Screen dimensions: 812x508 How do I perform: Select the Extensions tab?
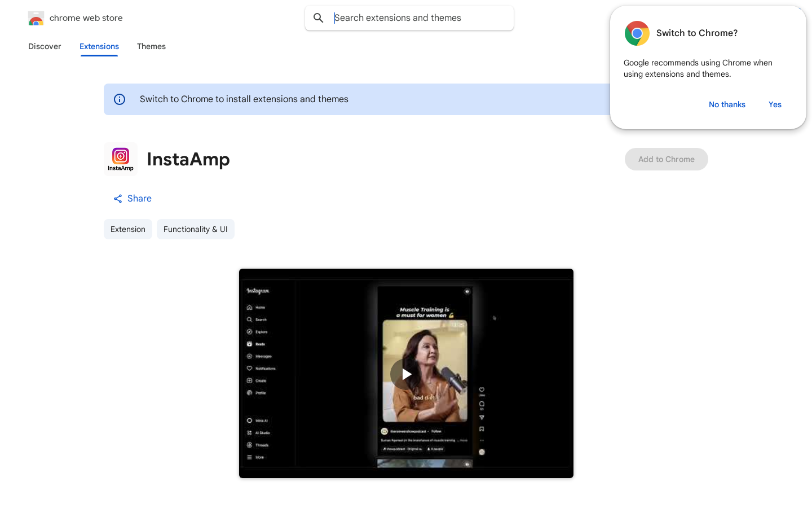[99, 46]
